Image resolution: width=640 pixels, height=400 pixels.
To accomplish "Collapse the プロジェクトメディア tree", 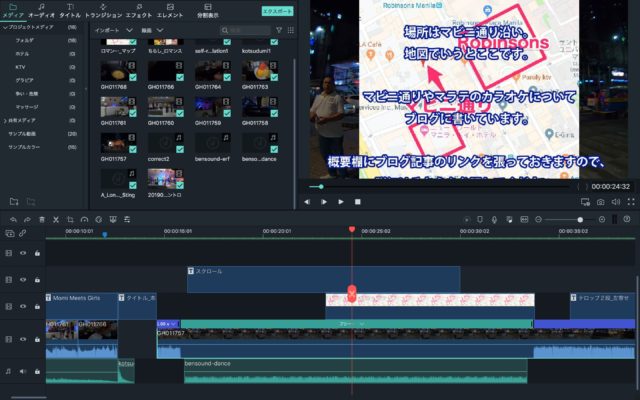I will (4, 26).
